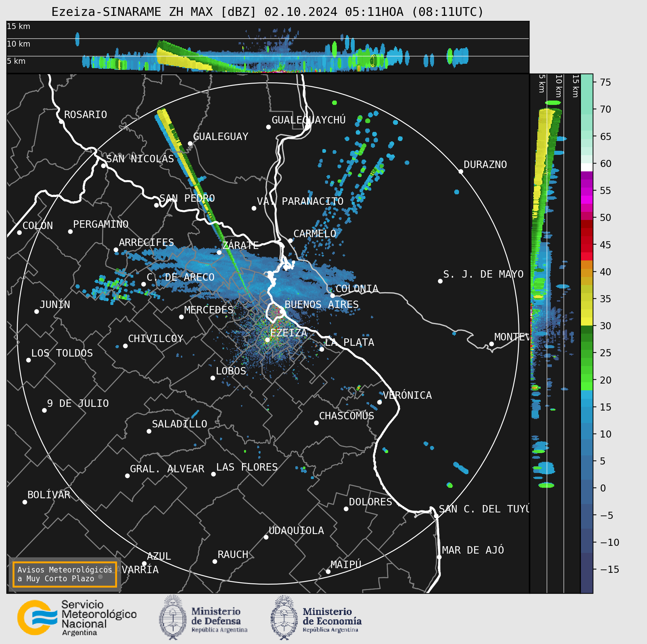
Task: Click the PERGAMINO label
Action: [101, 224]
